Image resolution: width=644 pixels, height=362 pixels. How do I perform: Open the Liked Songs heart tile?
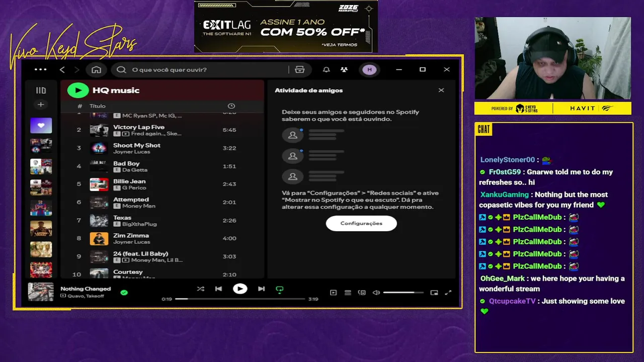click(41, 126)
